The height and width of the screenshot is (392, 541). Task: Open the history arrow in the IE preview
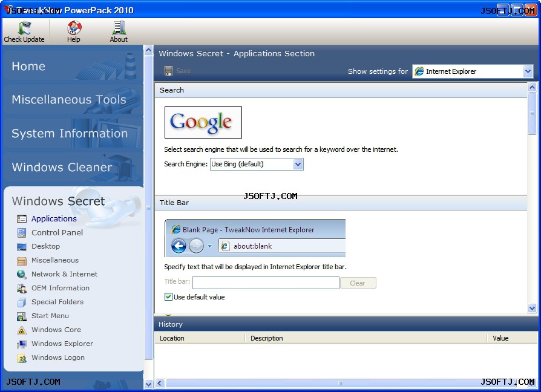(x=209, y=246)
